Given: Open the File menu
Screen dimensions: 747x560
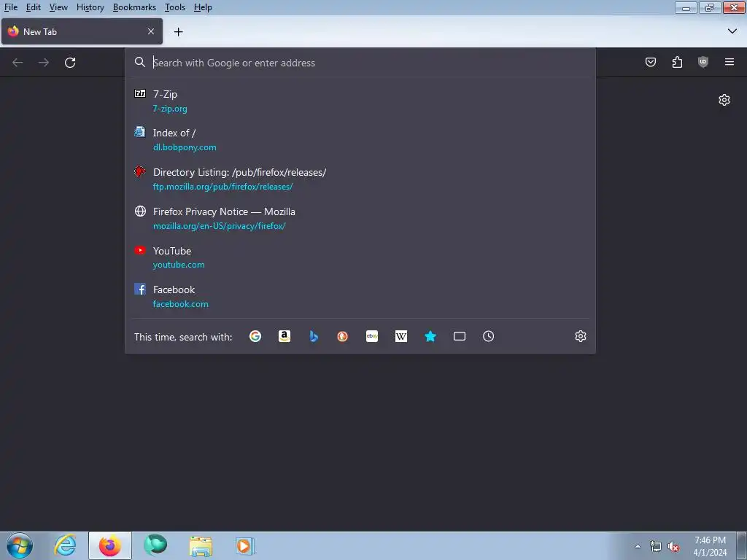Looking at the screenshot, I should [10, 7].
